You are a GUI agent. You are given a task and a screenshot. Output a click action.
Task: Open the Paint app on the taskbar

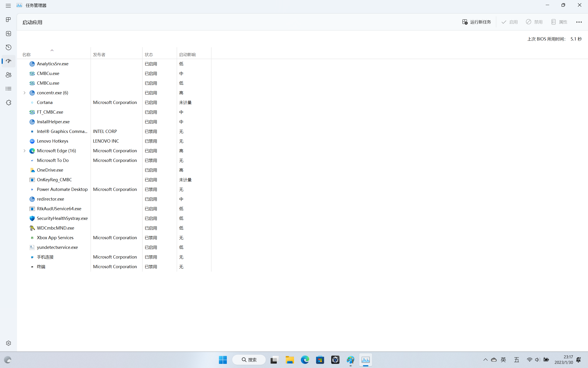pos(350,360)
